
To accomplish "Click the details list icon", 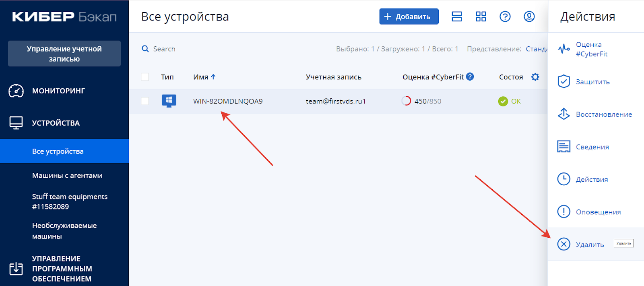I will (x=563, y=147).
